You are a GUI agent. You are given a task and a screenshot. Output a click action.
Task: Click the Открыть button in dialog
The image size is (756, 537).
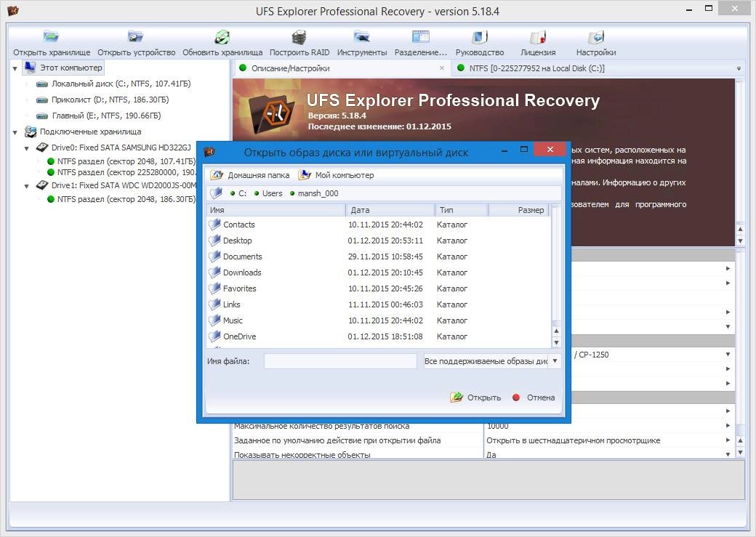coord(475,397)
